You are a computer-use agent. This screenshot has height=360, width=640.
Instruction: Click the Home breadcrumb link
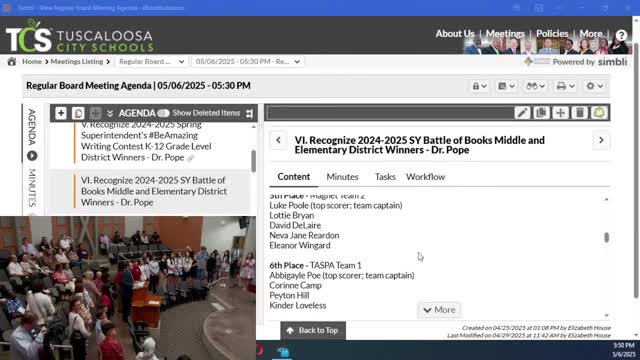pyautogui.click(x=32, y=62)
